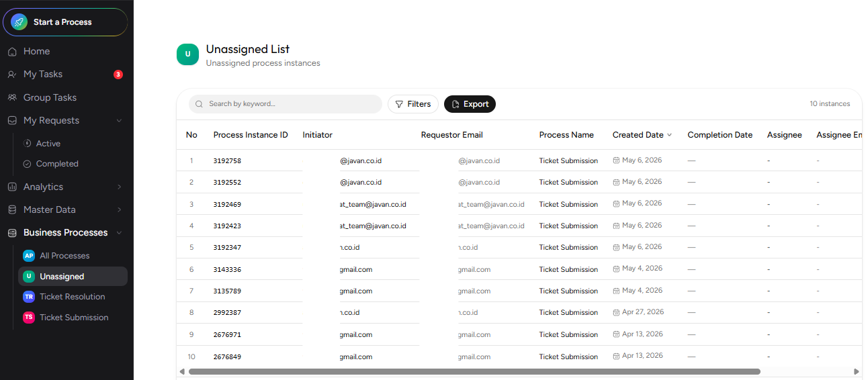Click process instance ID 3192423
The image size is (868, 380).
click(227, 226)
